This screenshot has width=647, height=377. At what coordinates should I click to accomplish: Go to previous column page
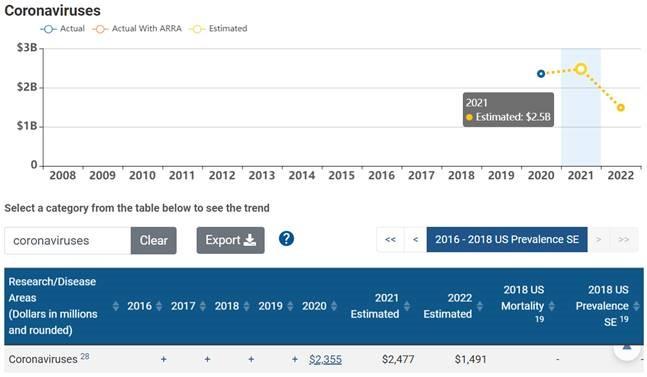[x=416, y=239]
